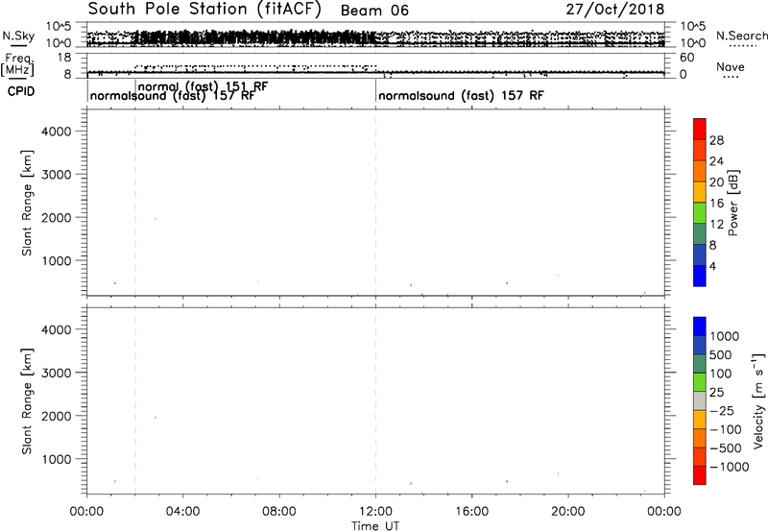Click the "3000" tick in the velocity panel
Screen dimensions: 768x532
coord(57,373)
